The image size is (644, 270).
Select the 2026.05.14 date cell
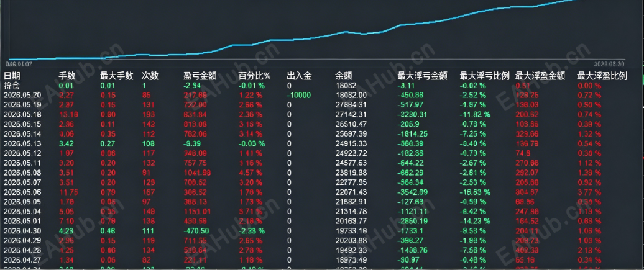pos(21,134)
